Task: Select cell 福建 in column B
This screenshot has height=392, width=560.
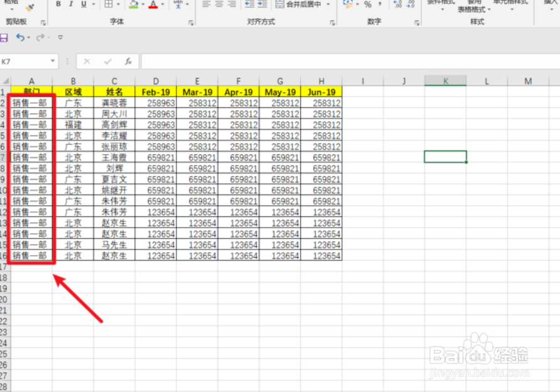Action: [73, 125]
